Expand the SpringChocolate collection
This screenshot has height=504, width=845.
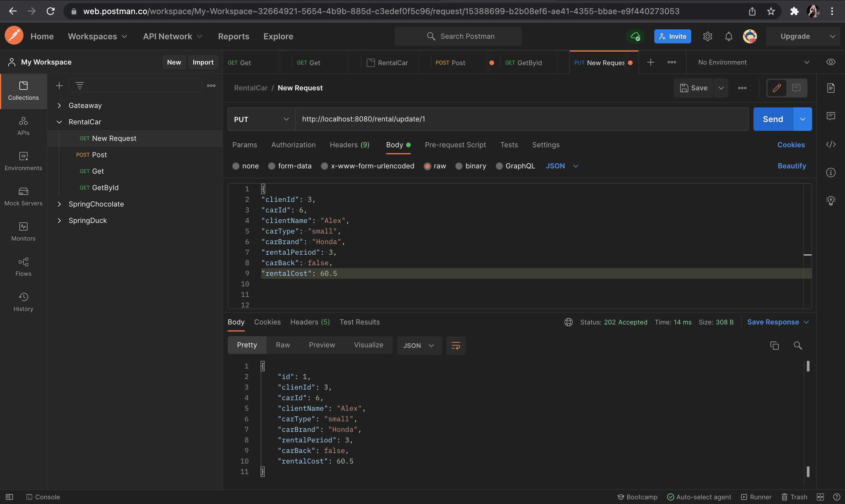pos(59,204)
